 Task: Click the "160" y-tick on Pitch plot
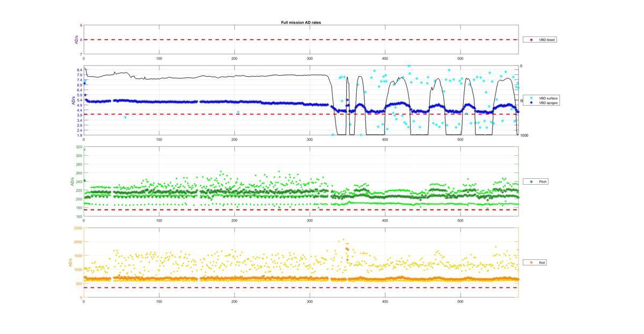79,216
